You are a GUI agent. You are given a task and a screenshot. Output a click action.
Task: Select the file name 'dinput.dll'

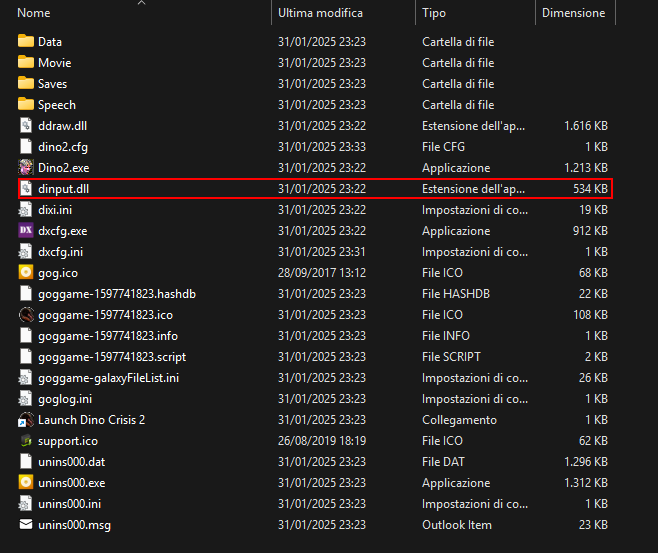[x=63, y=189]
